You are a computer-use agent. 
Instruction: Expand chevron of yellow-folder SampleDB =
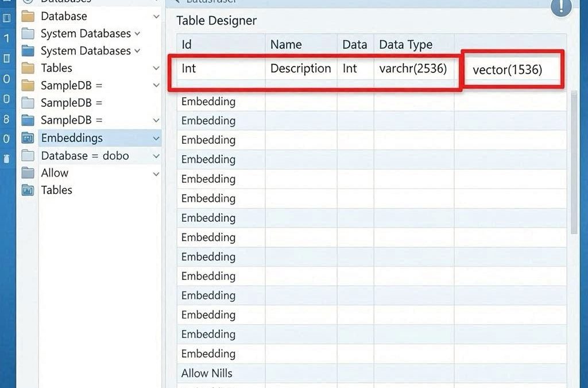[x=156, y=86]
